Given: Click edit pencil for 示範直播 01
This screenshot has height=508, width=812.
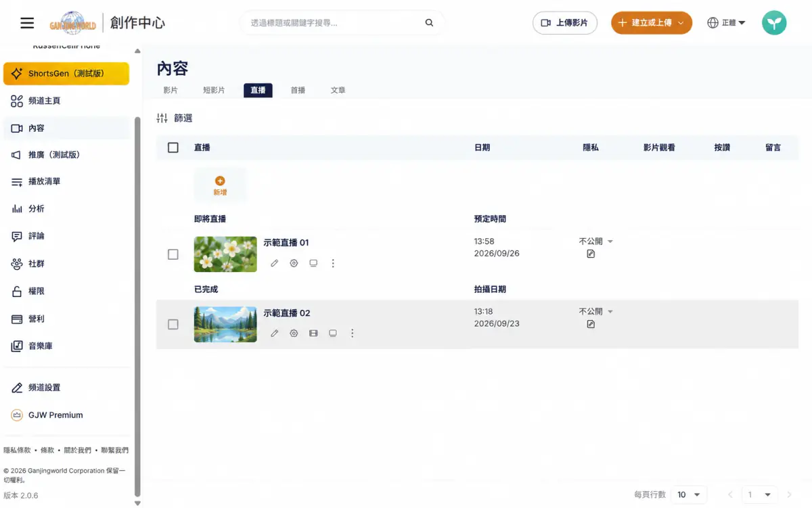Looking at the screenshot, I should (x=274, y=263).
